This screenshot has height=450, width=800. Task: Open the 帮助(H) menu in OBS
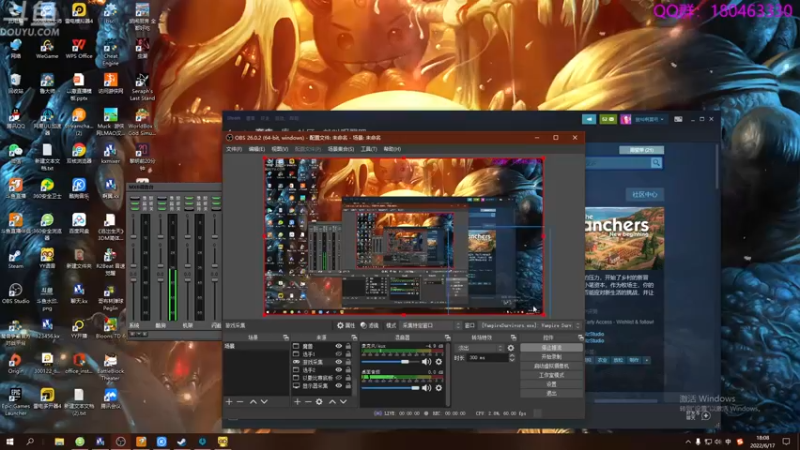tap(392, 149)
